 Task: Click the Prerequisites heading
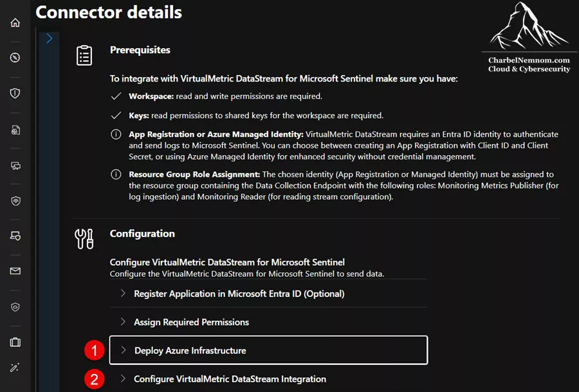(x=140, y=49)
